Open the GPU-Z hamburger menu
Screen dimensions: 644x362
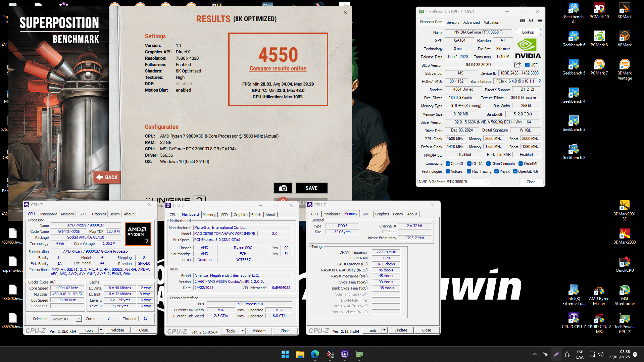pyautogui.click(x=540, y=20)
